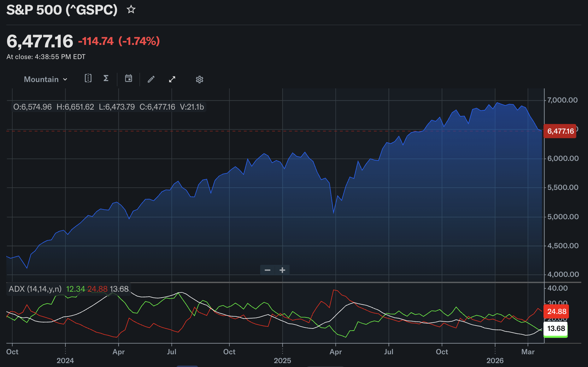Click the 2025 axis label
This screenshot has height=367, width=588.
283,360
